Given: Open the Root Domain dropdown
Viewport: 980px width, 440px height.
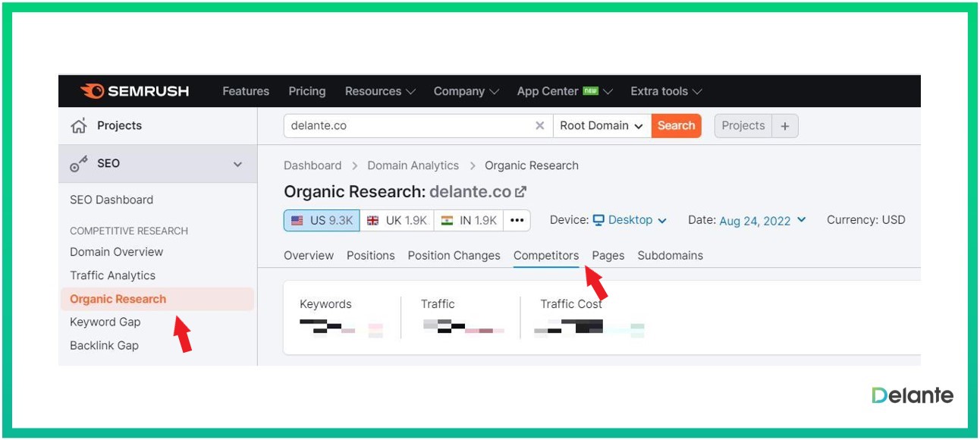Looking at the screenshot, I should tap(602, 126).
